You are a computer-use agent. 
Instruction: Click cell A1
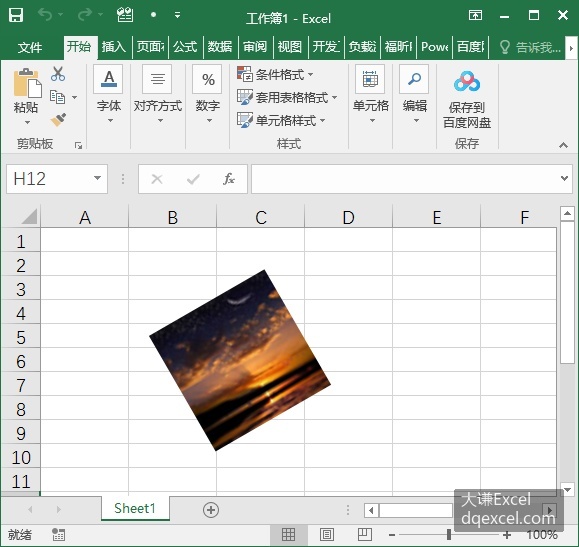[85, 240]
